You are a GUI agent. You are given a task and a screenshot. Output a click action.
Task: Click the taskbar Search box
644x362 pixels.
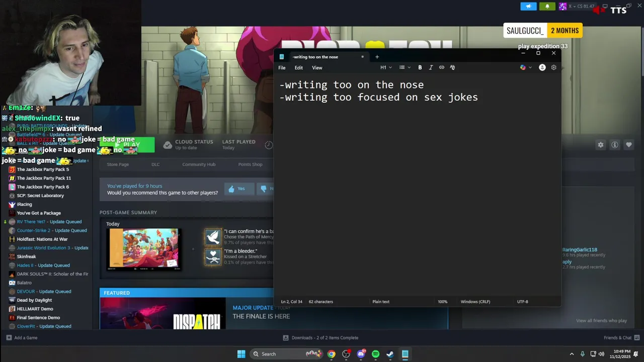pos(287,354)
